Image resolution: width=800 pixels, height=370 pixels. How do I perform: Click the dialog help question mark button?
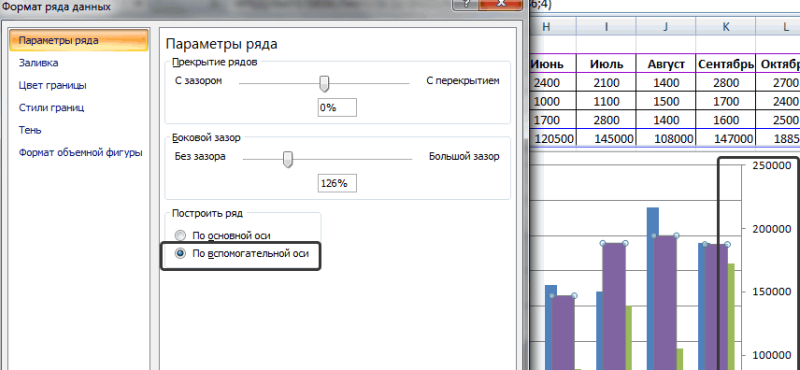[466, 4]
